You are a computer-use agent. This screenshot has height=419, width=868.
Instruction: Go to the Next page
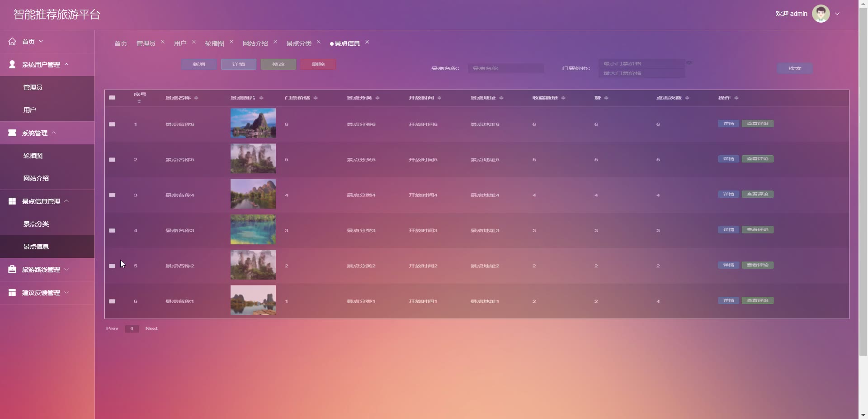(x=151, y=329)
